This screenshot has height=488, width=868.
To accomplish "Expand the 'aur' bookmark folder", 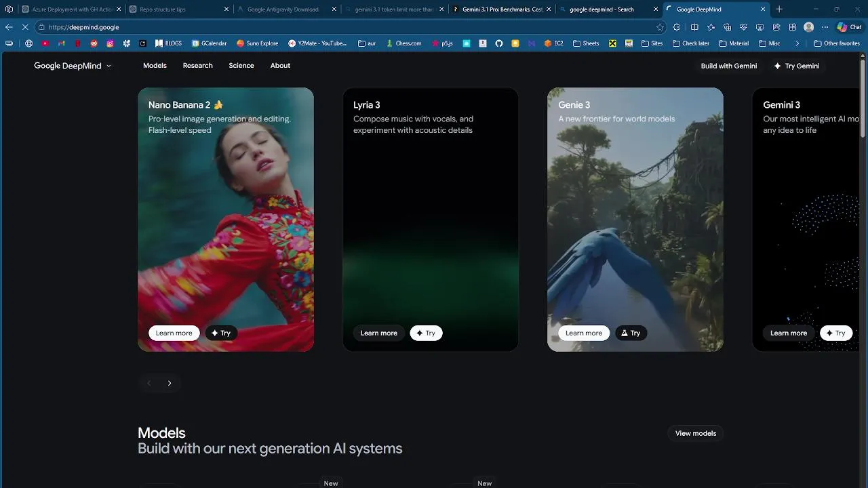I will tap(367, 43).
